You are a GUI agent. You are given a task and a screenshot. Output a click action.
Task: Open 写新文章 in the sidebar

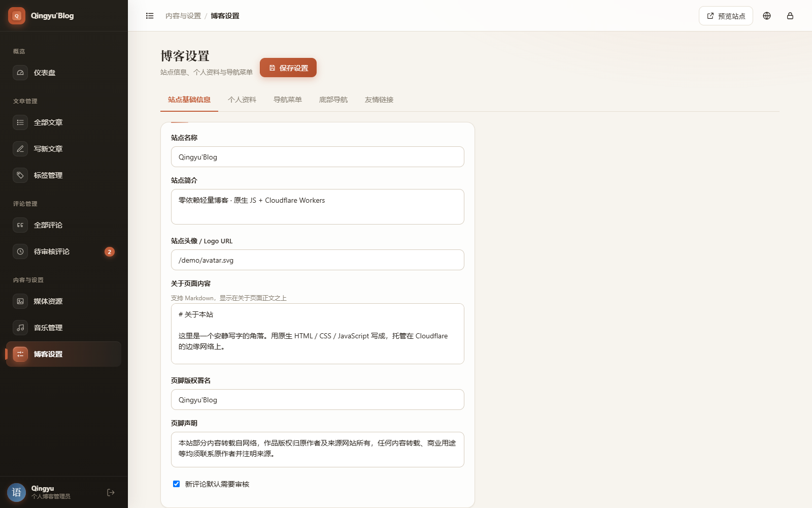click(63, 149)
